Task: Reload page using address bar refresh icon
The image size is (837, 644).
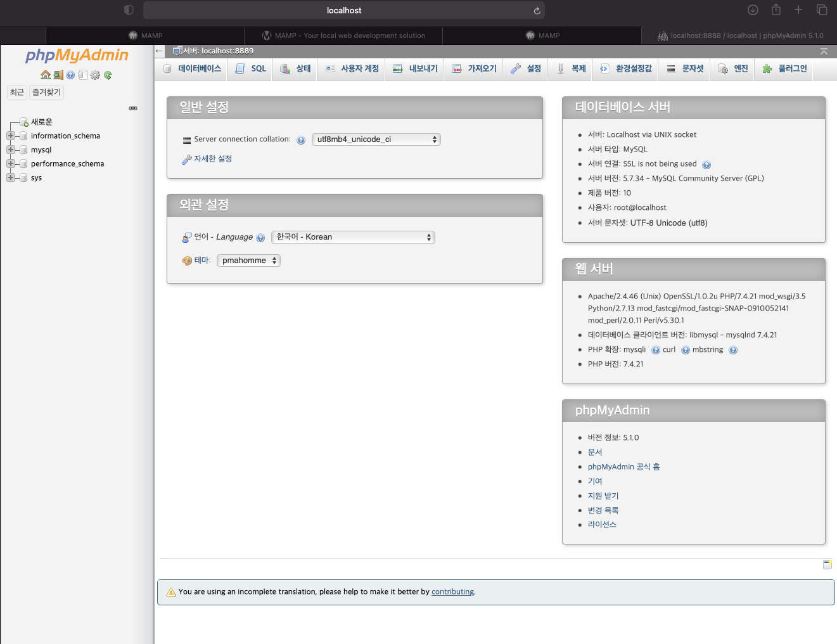Action: click(537, 11)
